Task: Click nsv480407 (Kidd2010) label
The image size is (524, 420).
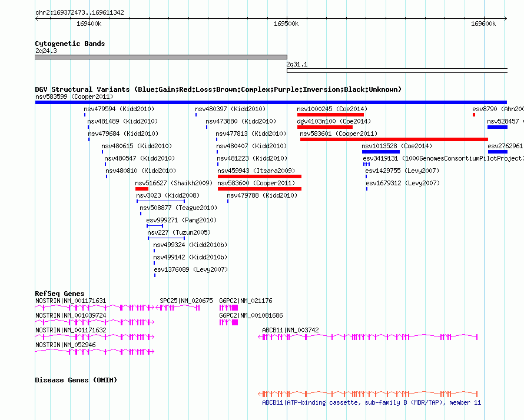Action: [251, 146]
